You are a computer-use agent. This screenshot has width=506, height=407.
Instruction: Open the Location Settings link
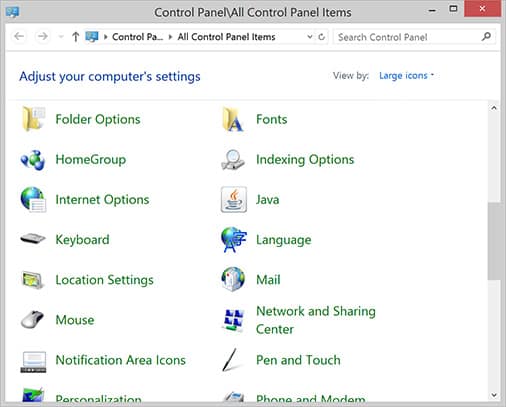(x=104, y=280)
